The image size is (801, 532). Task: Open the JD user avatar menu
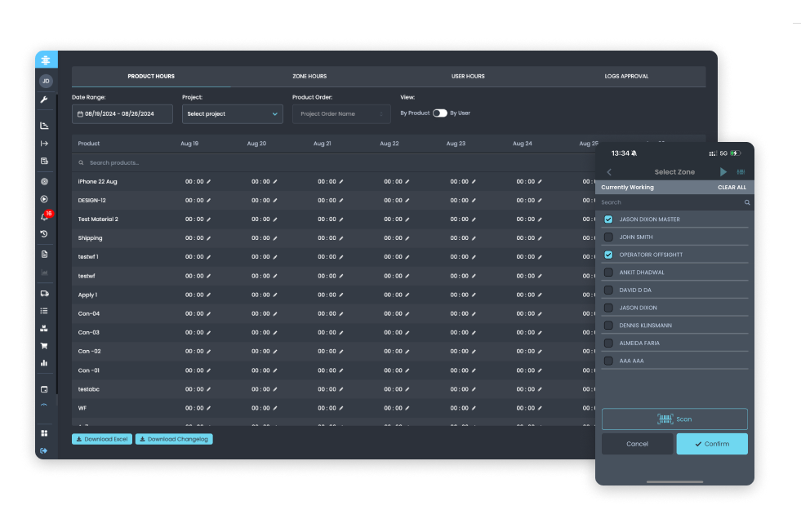tap(46, 81)
